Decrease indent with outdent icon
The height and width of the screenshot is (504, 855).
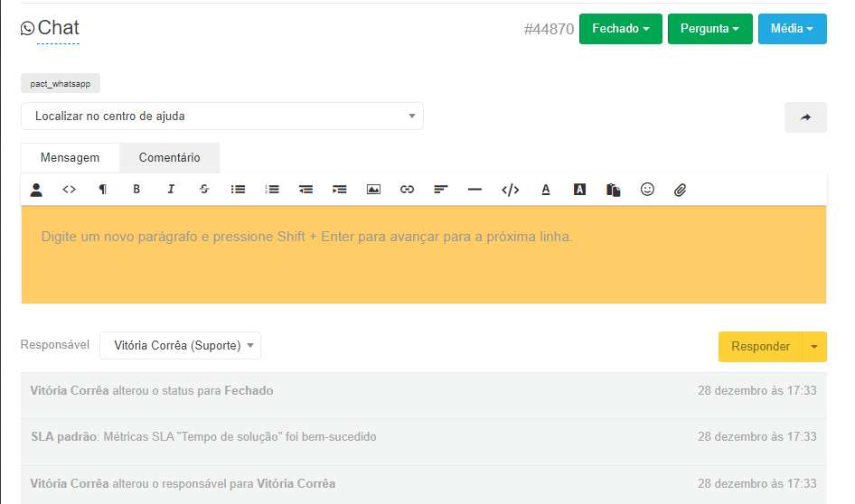click(x=305, y=190)
